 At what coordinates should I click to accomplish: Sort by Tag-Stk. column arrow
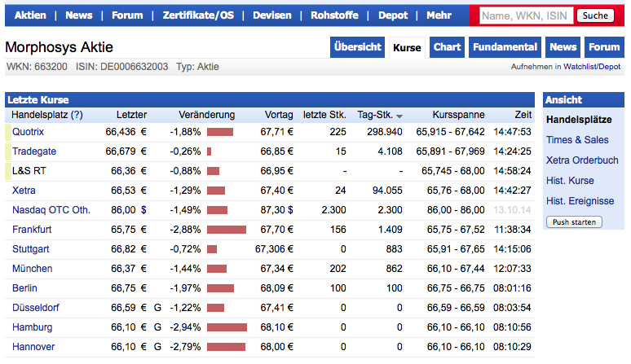point(399,116)
